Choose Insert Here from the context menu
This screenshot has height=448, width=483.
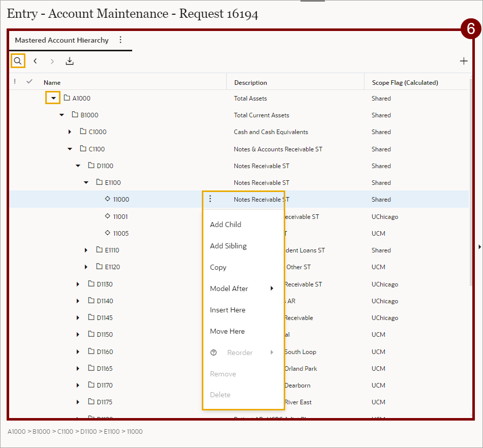click(227, 310)
